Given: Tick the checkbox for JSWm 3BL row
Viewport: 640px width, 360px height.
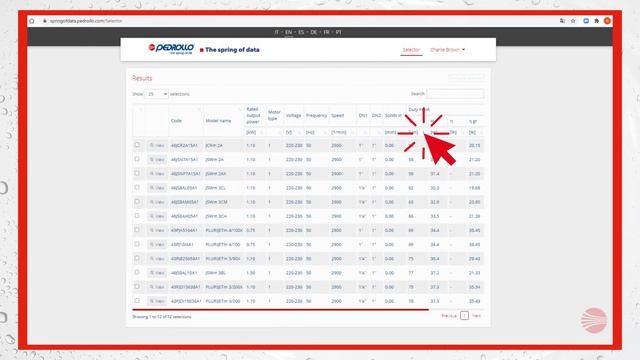Looking at the screenshot, I should pos(137,272).
